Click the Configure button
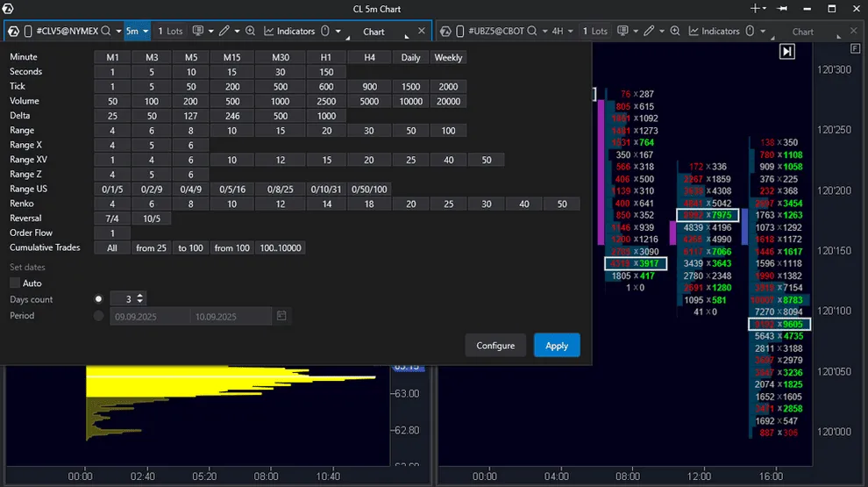Screen dimensions: 868x487 [495, 345]
